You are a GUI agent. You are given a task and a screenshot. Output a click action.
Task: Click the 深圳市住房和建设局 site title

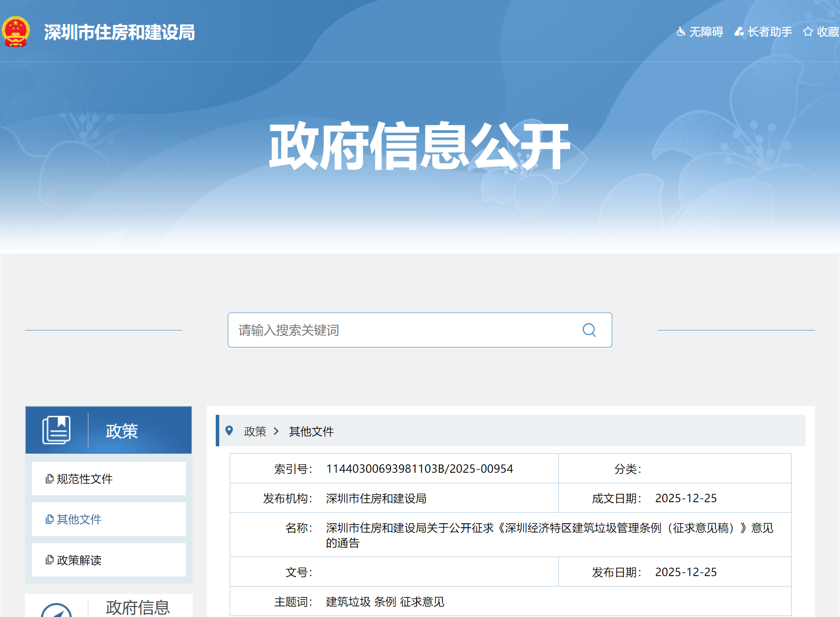pos(119,32)
